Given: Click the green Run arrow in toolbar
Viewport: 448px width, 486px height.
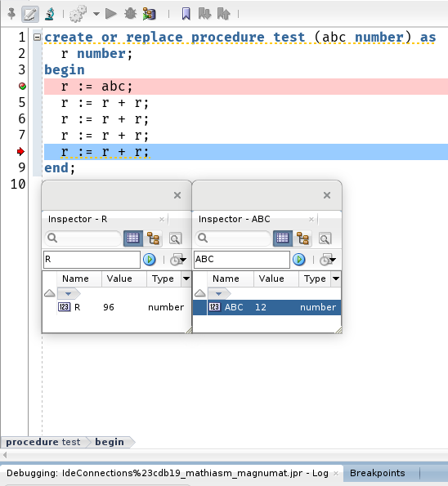Looking at the screenshot, I should 110,14.
